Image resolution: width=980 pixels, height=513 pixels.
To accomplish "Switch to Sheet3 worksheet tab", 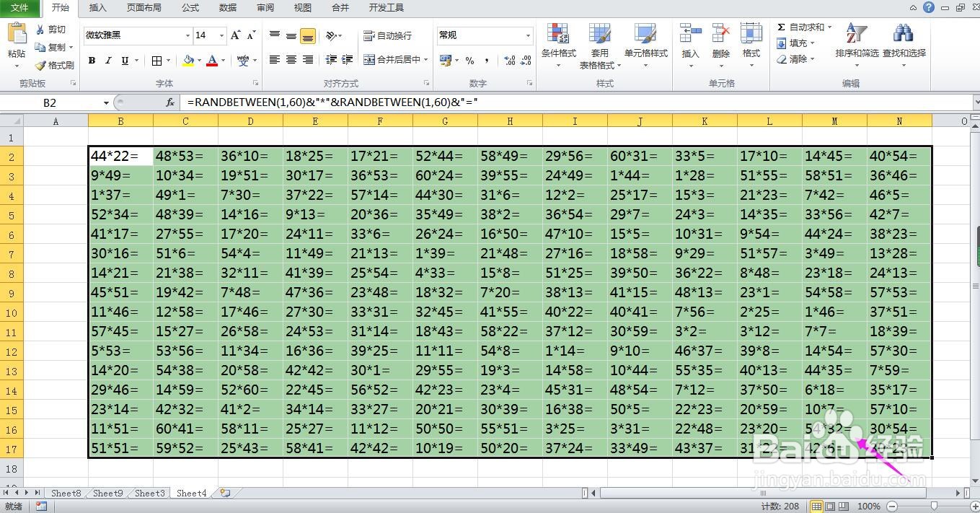I will (x=150, y=494).
